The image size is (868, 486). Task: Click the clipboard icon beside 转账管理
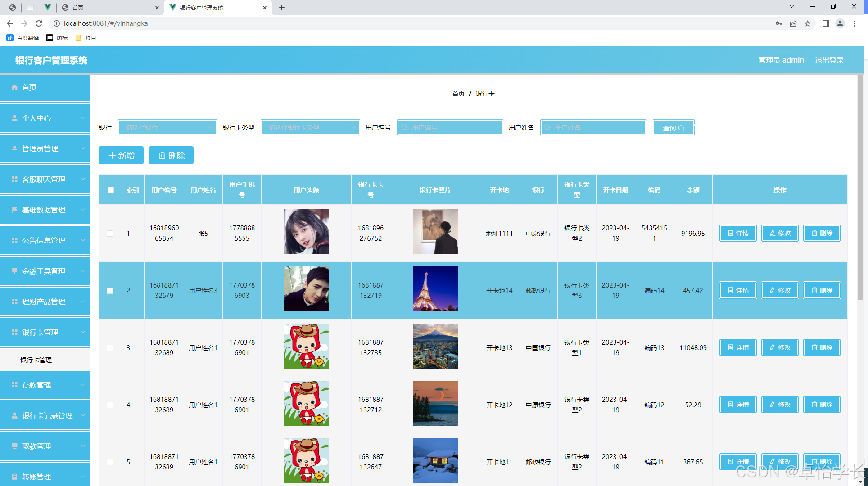14,477
